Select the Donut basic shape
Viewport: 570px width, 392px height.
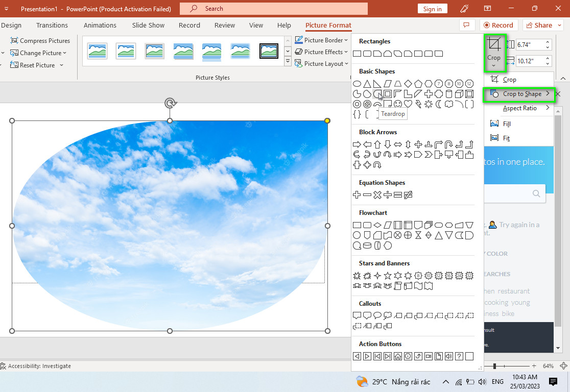click(x=357, y=104)
